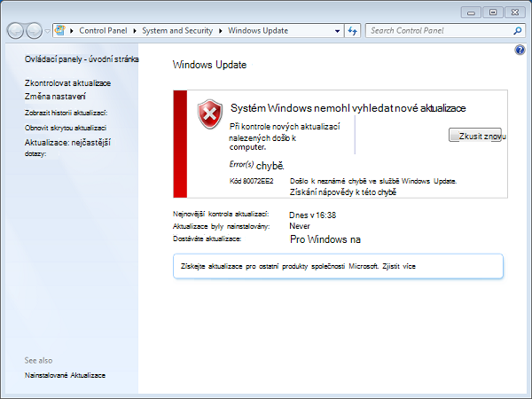
Task: Select Windows Update breadcrumb
Action: tap(258, 30)
